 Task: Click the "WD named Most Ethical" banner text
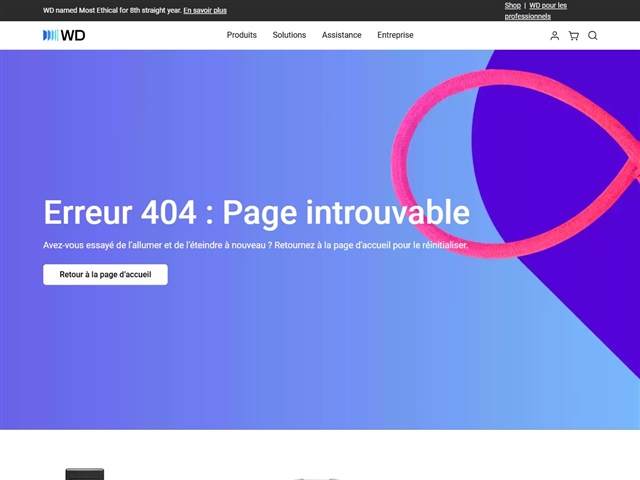point(111,10)
